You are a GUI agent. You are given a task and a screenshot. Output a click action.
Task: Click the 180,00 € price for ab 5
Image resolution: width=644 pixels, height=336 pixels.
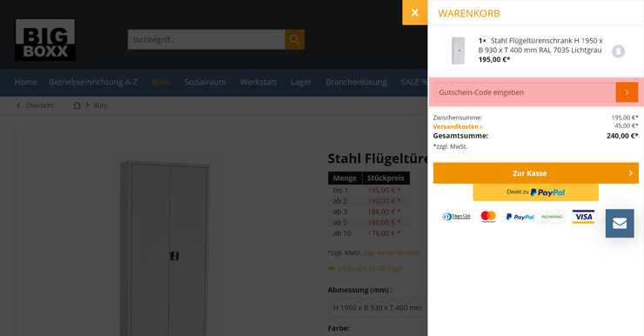pos(384,222)
